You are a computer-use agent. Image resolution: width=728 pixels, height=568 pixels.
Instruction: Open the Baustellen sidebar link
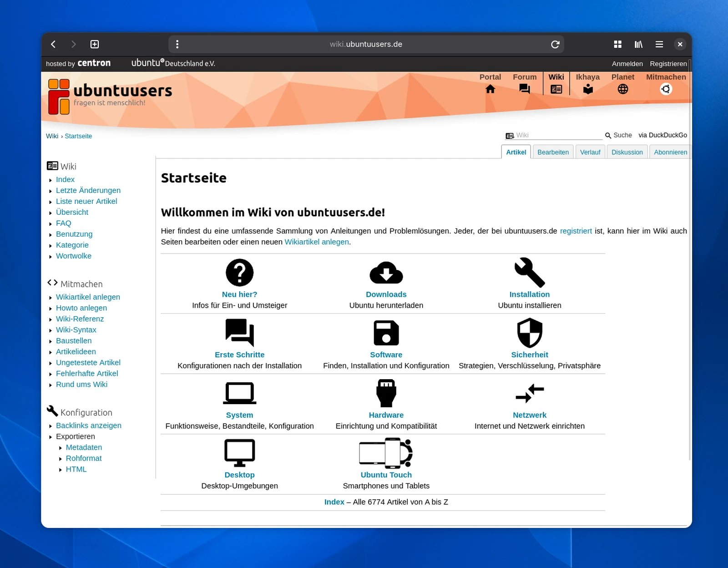tap(74, 340)
